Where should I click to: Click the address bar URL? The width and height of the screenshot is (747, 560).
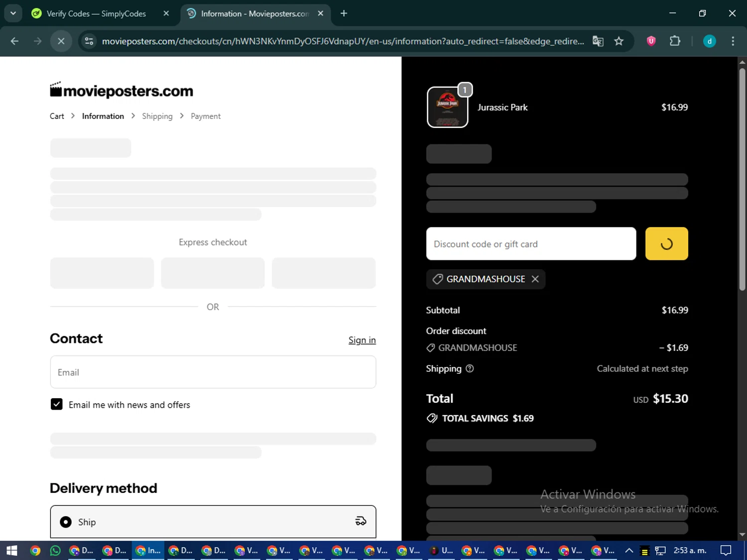coord(343,41)
